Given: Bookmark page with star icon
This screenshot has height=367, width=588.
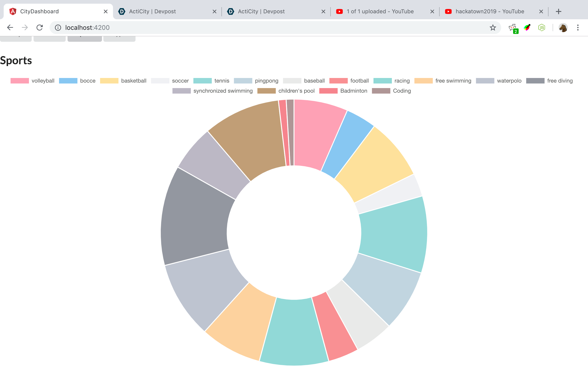Looking at the screenshot, I should [492, 28].
